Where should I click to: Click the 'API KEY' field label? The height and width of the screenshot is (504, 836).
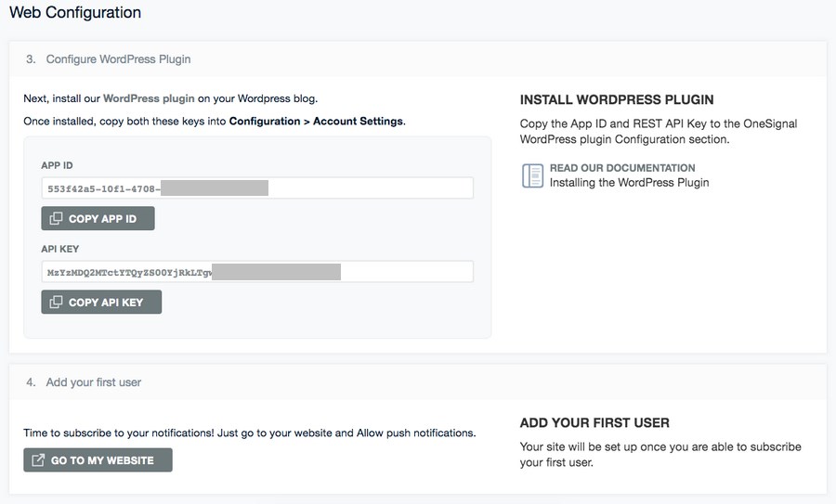[59, 249]
